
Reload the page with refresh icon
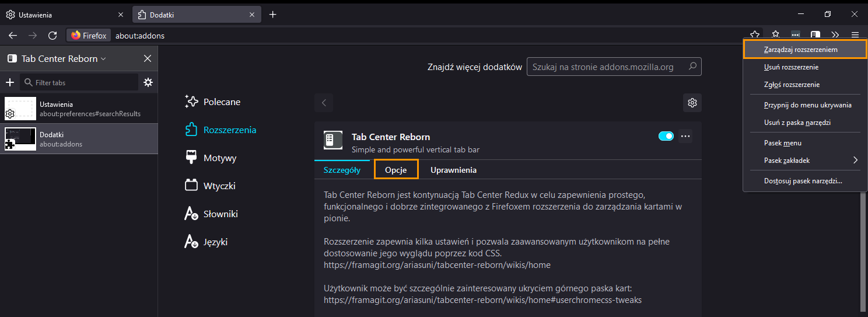click(52, 36)
